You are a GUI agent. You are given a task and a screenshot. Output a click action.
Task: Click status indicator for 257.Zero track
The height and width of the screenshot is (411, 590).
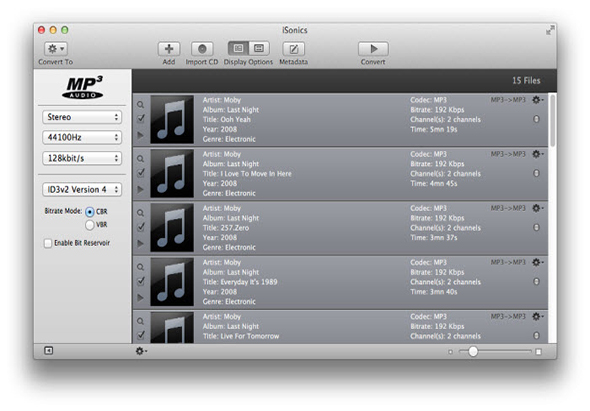(536, 228)
